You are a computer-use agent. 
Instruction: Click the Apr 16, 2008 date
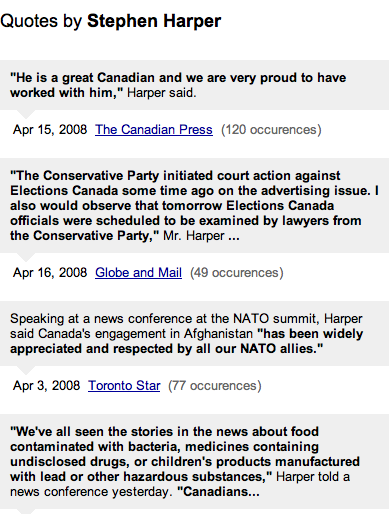[50, 273]
